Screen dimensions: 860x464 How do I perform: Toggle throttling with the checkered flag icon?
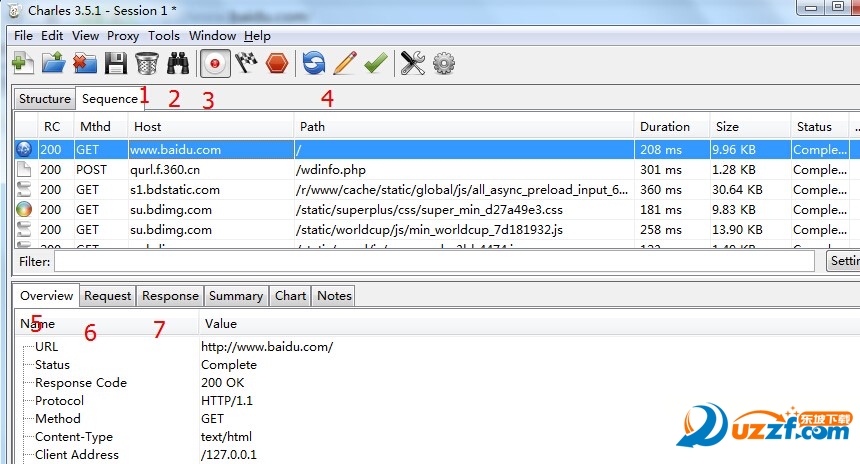[x=246, y=63]
